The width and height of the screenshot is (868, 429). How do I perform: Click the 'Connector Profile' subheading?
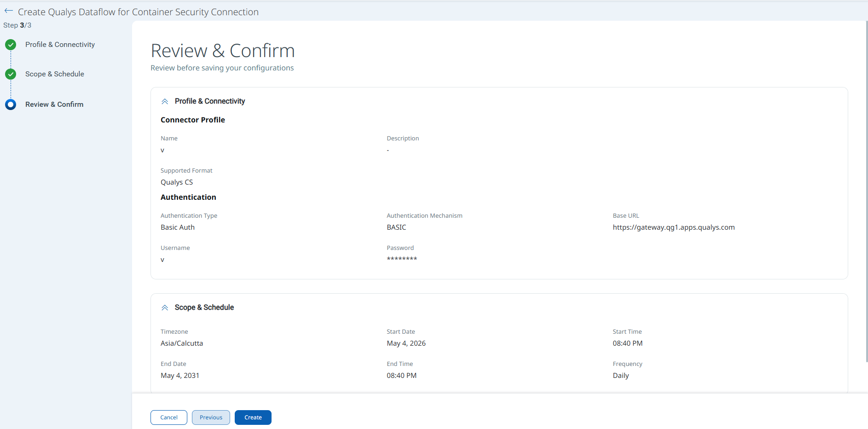point(193,120)
